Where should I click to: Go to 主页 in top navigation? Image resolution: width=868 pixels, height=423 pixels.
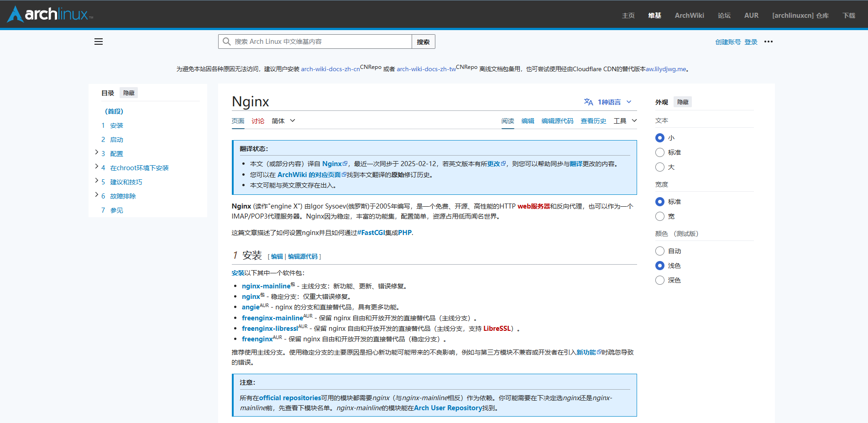click(x=628, y=16)
